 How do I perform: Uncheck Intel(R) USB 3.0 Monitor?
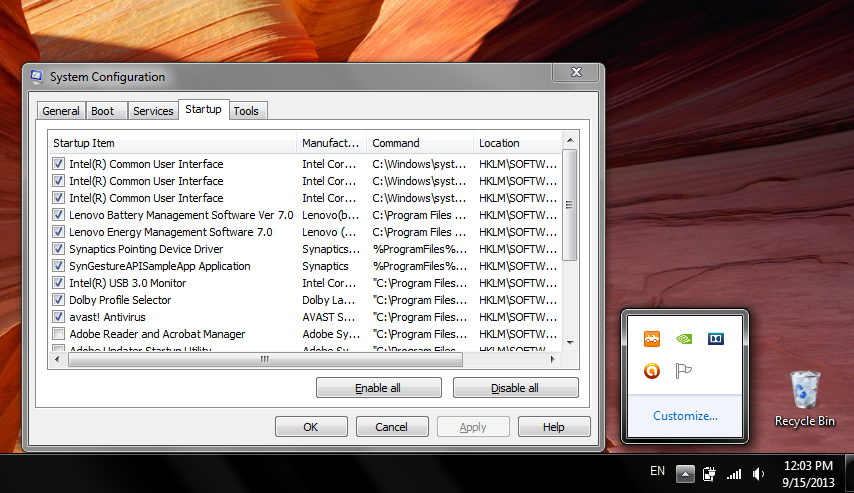[x=58, y=283]
